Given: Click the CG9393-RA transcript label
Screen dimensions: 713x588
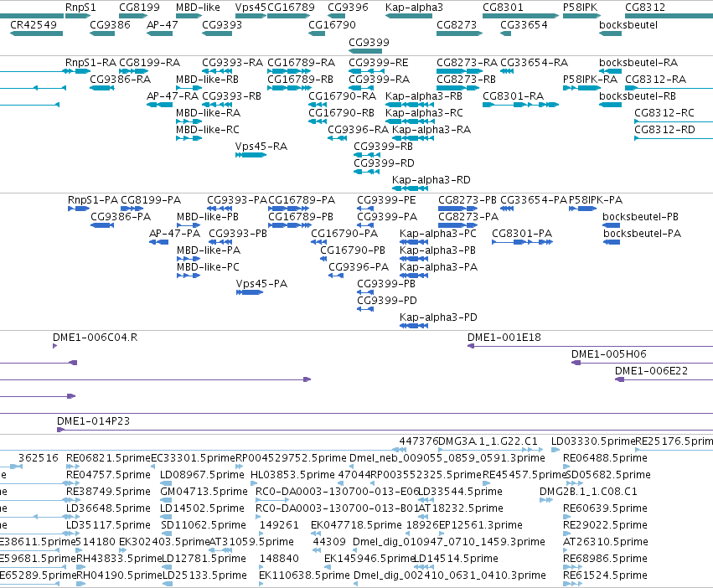Looking at the screenshot, I should point(232,62).
